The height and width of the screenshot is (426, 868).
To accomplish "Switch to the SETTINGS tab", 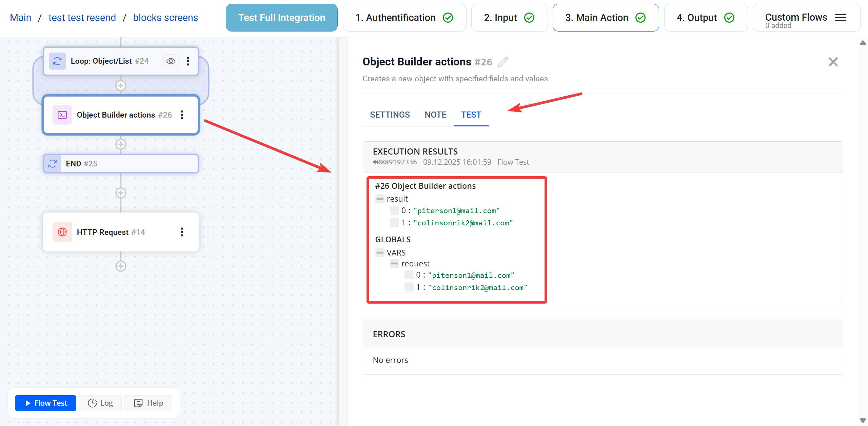I will point(390,115).
